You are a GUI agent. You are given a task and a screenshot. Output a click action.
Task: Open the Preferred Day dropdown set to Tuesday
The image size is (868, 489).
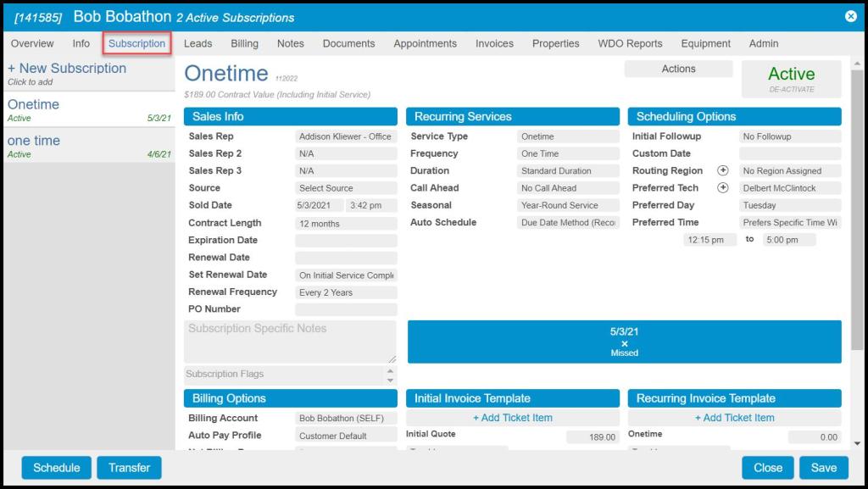pos(789,205)
